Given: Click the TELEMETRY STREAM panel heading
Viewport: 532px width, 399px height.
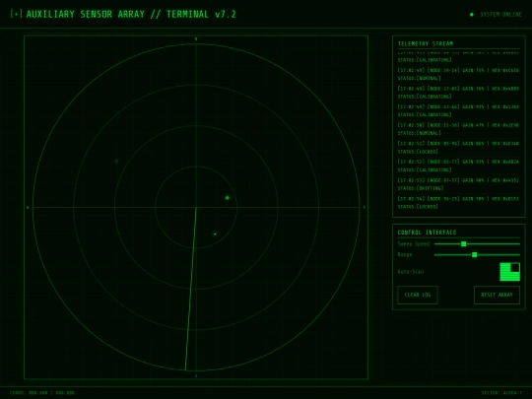Looking at the screenshot, I should (426, 43).
